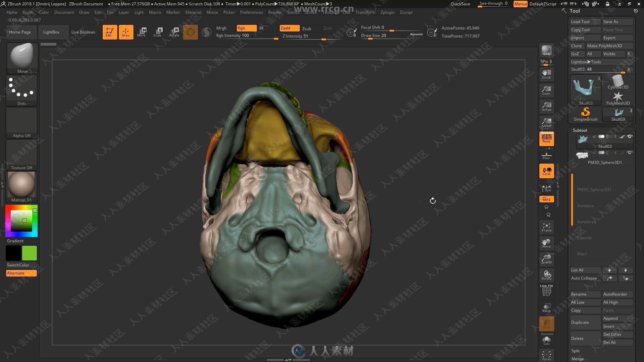Screen dimensions: 644x362
Task: Select the Move tool in toolbar
Action: (141, 32)
